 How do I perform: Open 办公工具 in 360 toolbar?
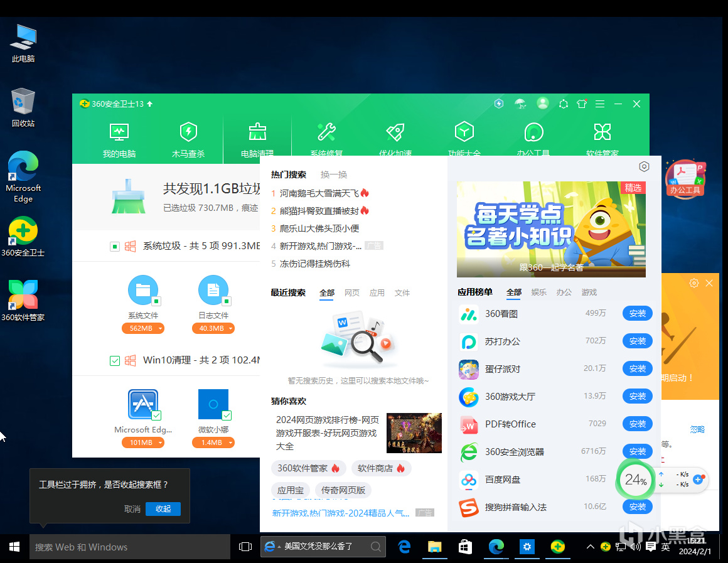point(533,140)
